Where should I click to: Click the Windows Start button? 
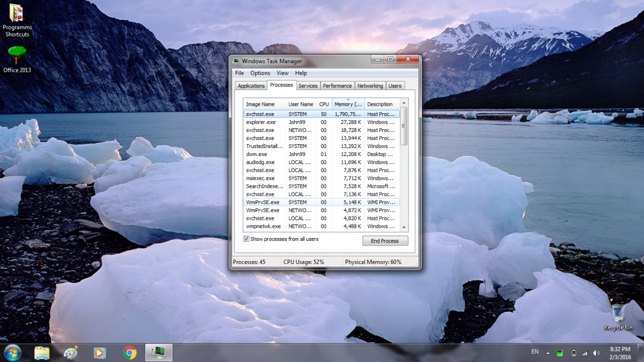coord(12,352)
